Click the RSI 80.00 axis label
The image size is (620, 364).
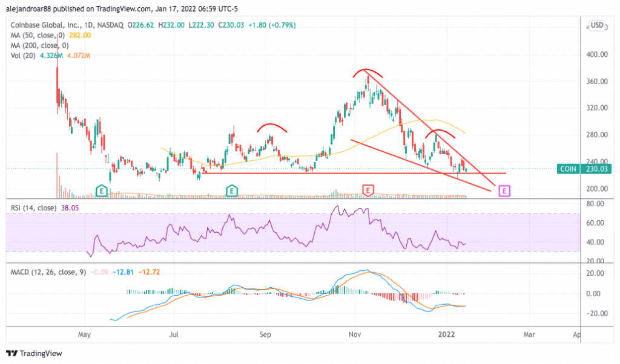point(595,204)
